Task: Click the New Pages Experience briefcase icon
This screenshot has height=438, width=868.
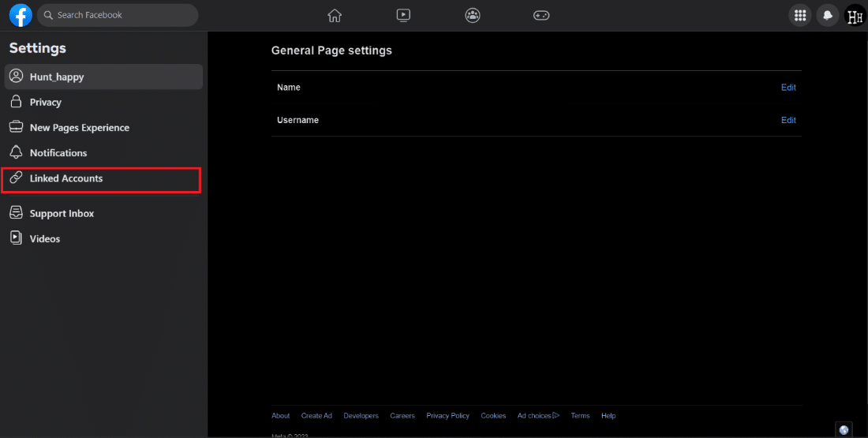Action: [x=16, y=127]
